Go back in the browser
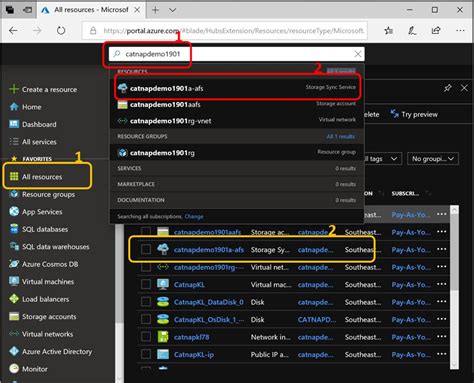Viewport: 474px width, 383px height. 13,31
